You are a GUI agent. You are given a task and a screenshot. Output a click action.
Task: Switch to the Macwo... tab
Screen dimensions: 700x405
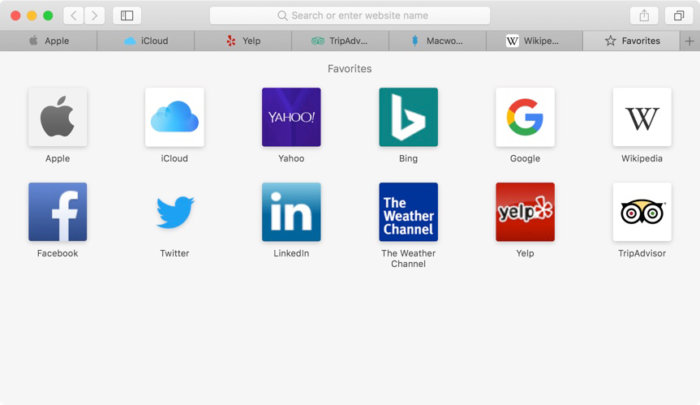438,41
